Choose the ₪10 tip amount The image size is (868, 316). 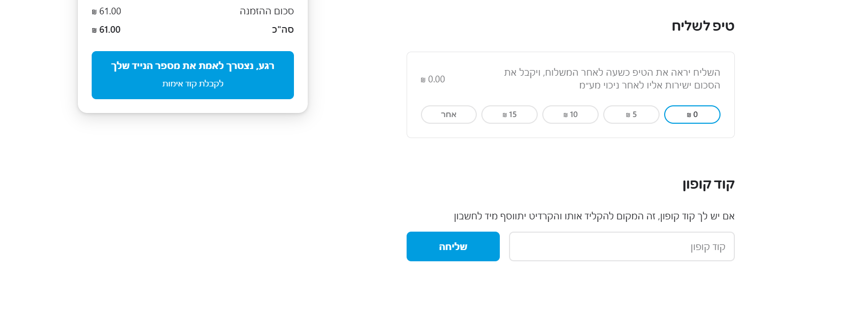pyautogui.click(x=570, y=115)
